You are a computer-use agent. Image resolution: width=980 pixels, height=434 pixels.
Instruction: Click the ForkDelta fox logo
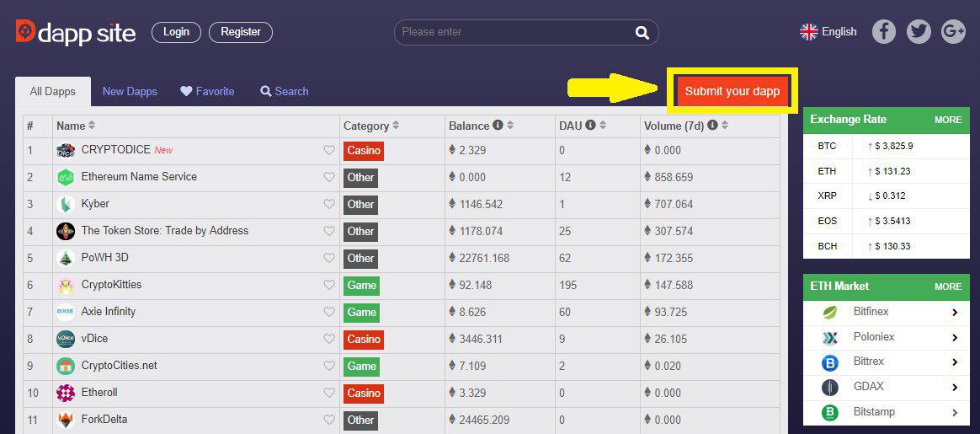[66, 420]
